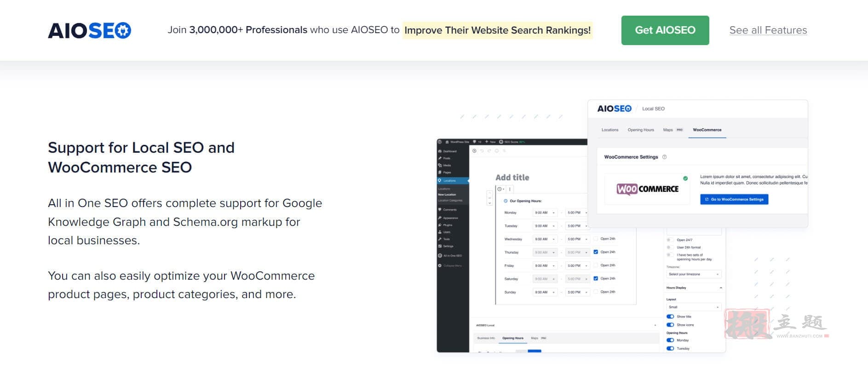This screenshot has height=374, width=868.
Task: Collapse the Hours Display section
Action: tap(721, 288)
